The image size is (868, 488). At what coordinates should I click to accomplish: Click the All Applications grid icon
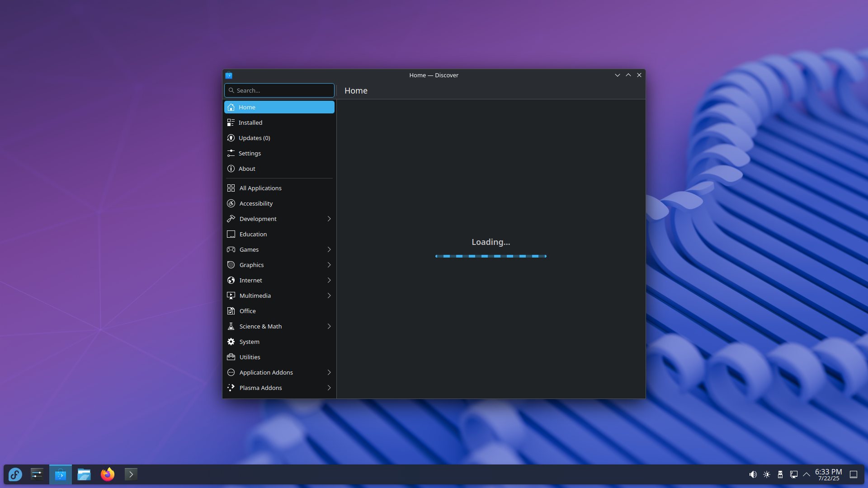click(231, 188)
